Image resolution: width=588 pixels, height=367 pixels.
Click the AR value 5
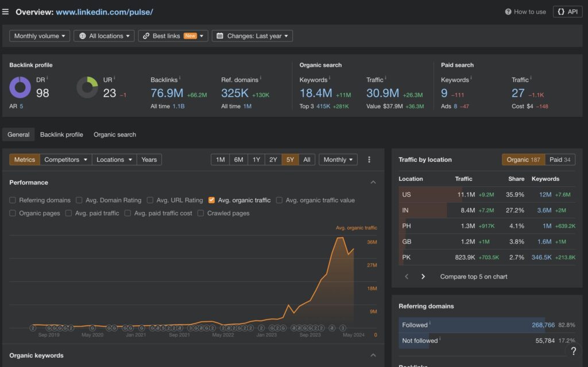pos(21,106)
